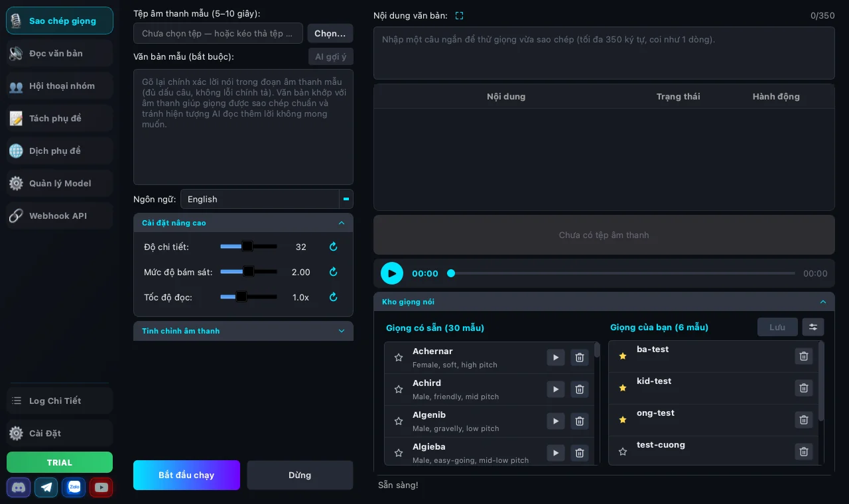Click the Lưu save button
The image size is (849, 504).
777,327
